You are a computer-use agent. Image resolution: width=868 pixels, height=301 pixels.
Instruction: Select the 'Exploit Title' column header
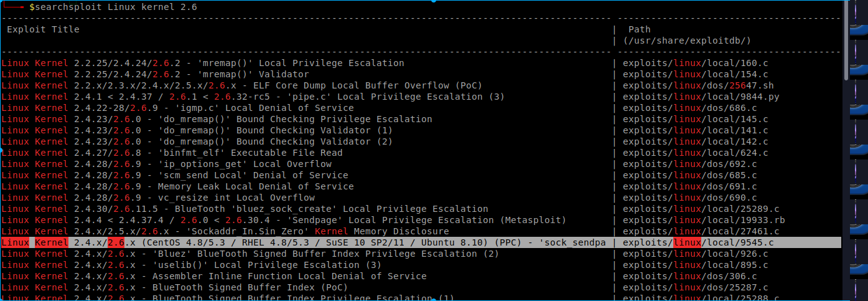pos(43,29)
